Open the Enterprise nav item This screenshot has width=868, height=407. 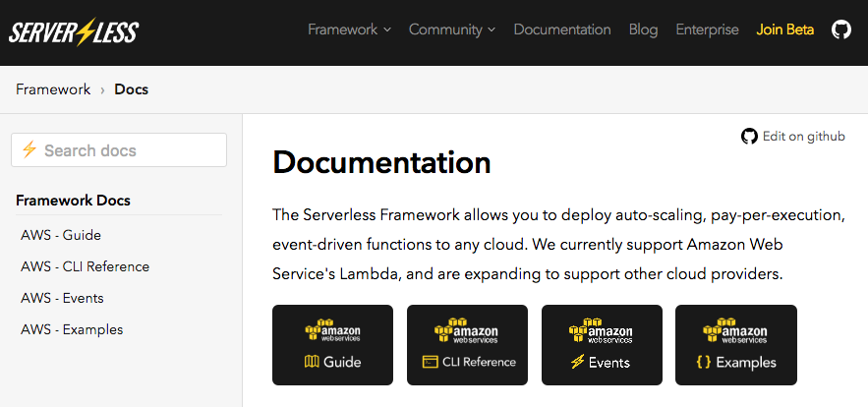tap(707, 29)
